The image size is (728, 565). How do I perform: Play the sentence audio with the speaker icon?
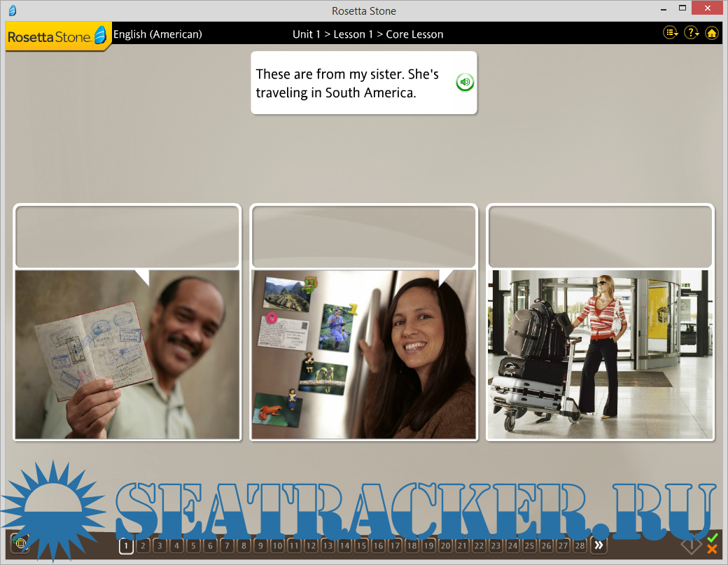(465, 83)
